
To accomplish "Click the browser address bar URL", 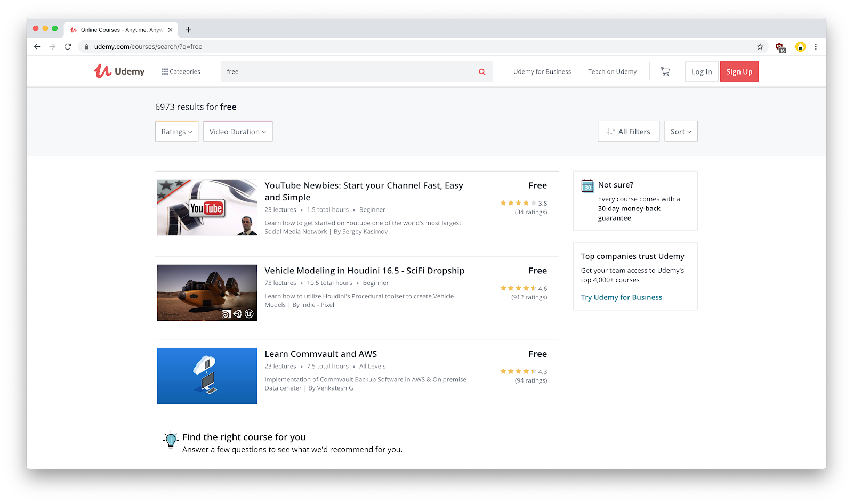I will 148,47.
